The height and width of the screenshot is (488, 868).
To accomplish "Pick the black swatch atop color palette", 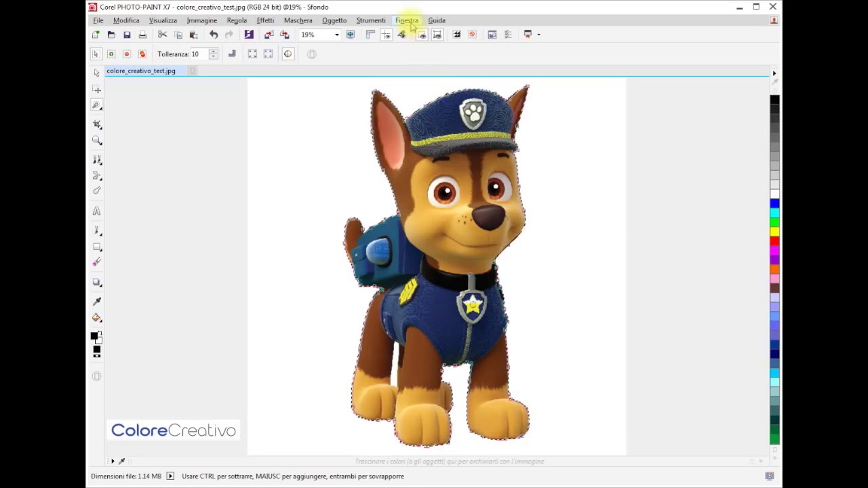I will (x=774, y=100).
